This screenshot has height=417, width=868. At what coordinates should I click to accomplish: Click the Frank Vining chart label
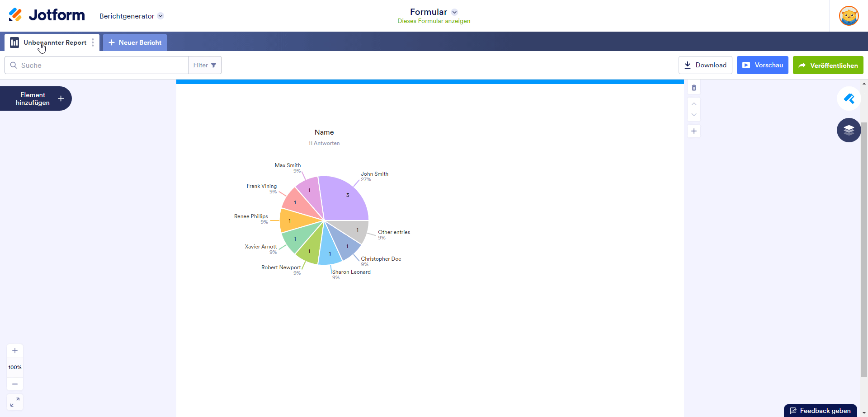(262, 186)
